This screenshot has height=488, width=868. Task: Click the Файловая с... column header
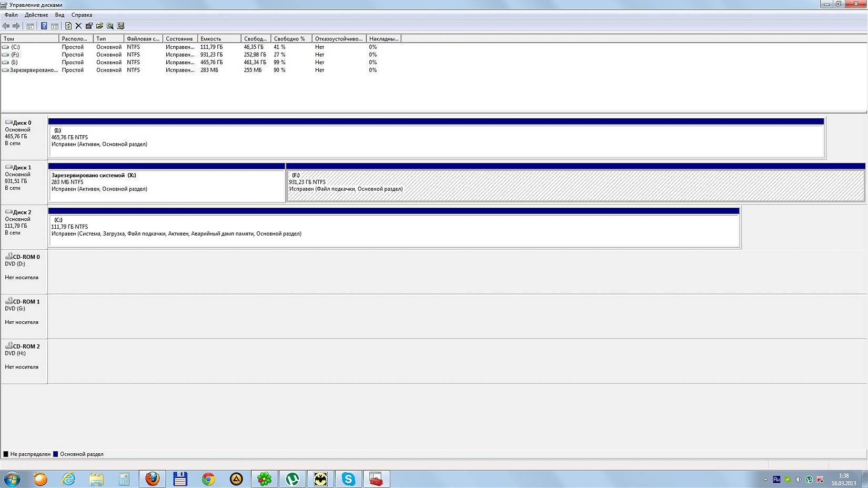click(x=144, y=38)
